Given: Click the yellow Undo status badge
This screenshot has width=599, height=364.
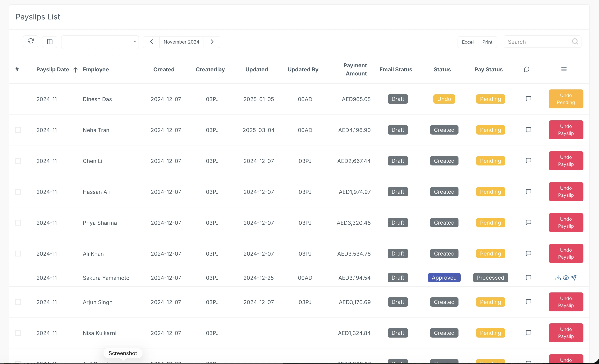Looking at the screenshot, I should (x=444, y=99).
